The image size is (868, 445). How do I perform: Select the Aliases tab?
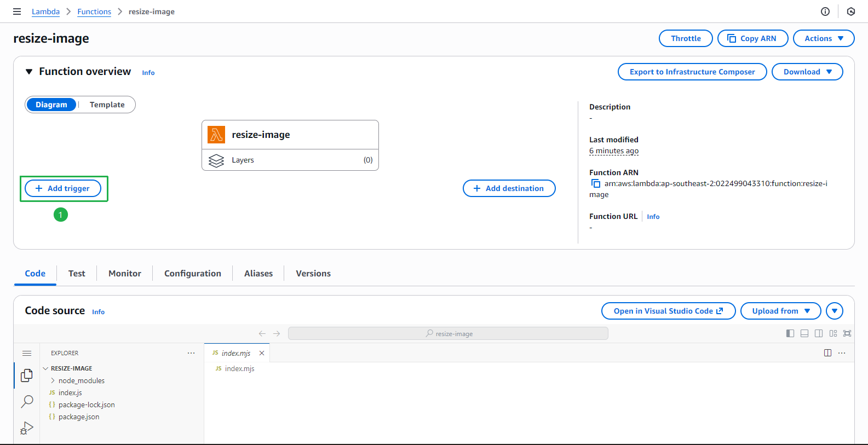(258, 273)
